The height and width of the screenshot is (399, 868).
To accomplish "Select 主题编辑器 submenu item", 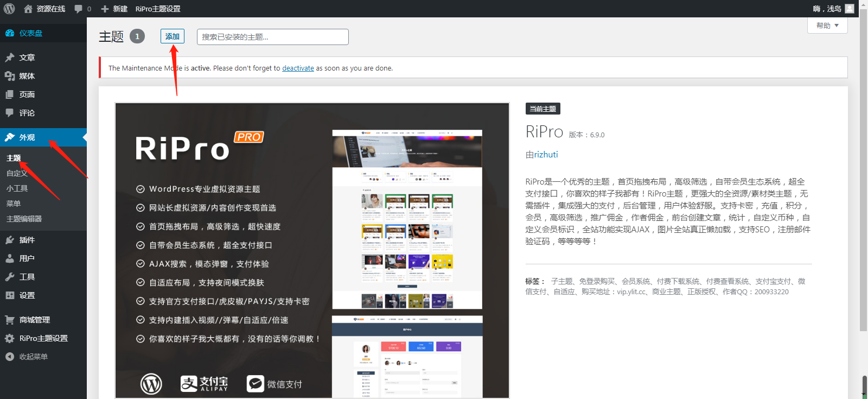I will 24,219.
